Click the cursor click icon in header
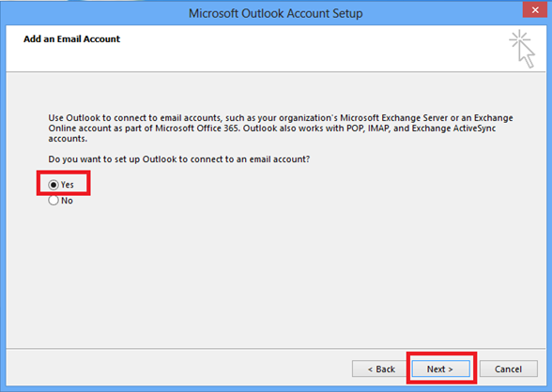This screenshot has width=552, height=392. click(522, 49)
